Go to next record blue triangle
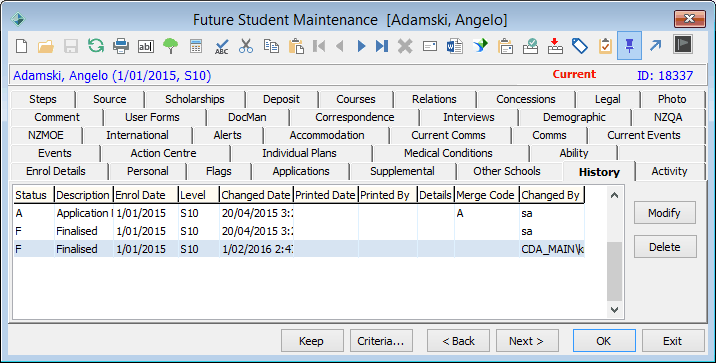This screenshot has width=716, height=363. (x=361, y=46)
